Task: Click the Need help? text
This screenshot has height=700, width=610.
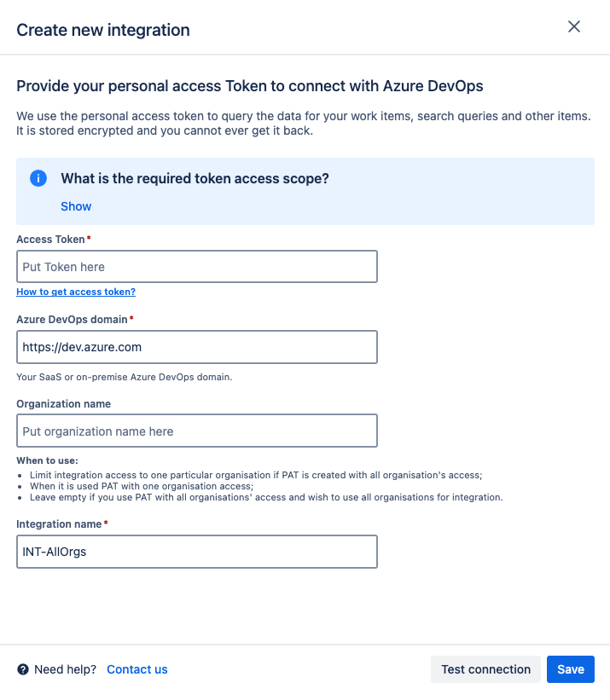Action: (x=65, y=669)
